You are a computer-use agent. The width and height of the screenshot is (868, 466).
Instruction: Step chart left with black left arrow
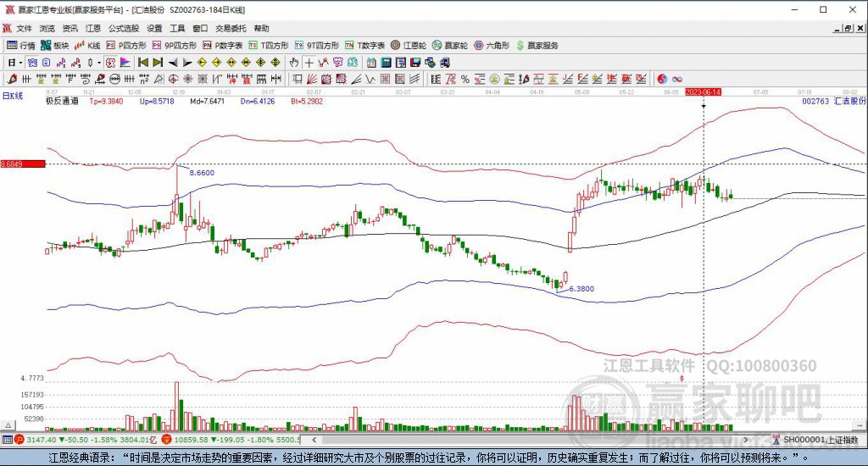tap(173, 63)
